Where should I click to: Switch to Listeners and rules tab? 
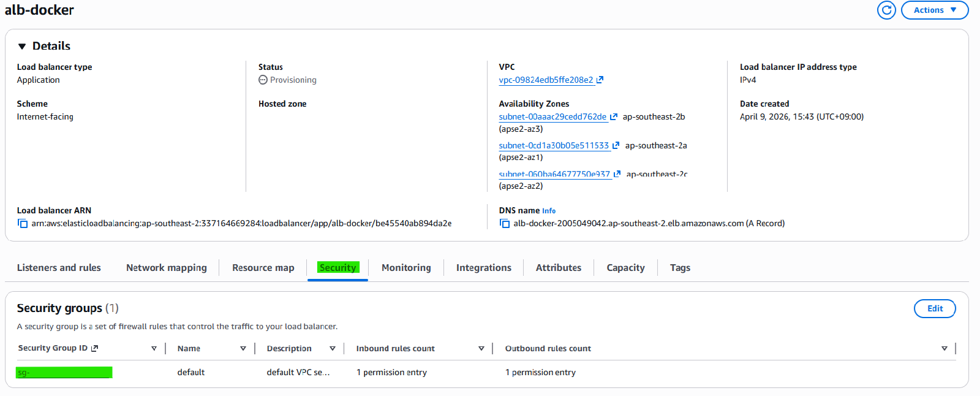pos(59,268)
